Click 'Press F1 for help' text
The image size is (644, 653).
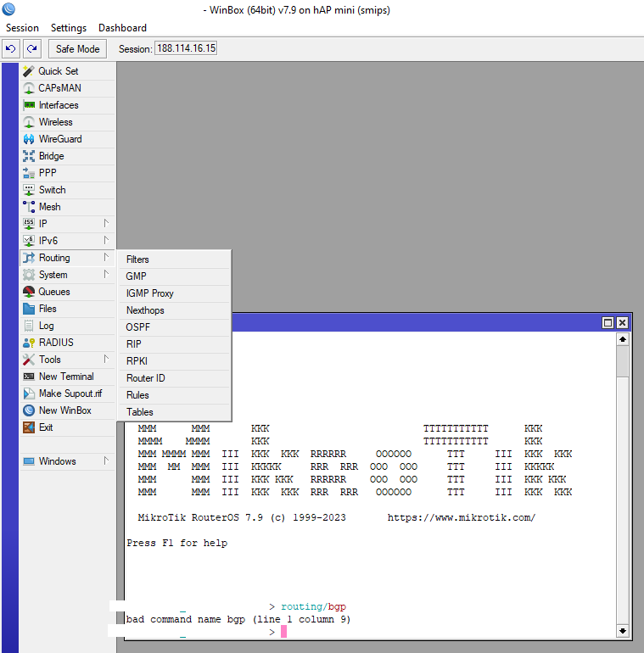[x=177, y=543]
